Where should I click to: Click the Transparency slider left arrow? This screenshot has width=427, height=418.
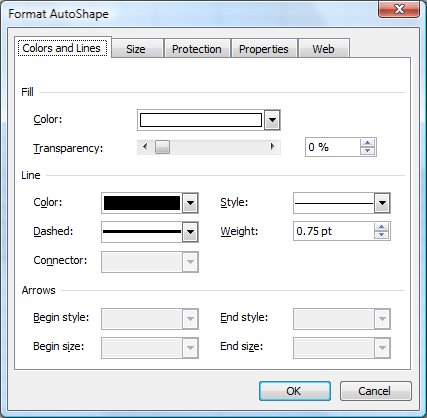[145, 147]
